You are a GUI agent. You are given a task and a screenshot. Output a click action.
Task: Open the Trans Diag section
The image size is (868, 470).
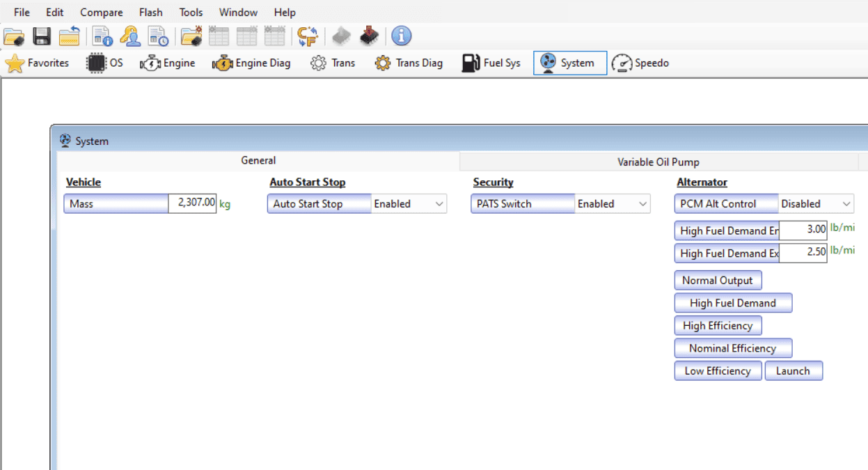(409, 63)
